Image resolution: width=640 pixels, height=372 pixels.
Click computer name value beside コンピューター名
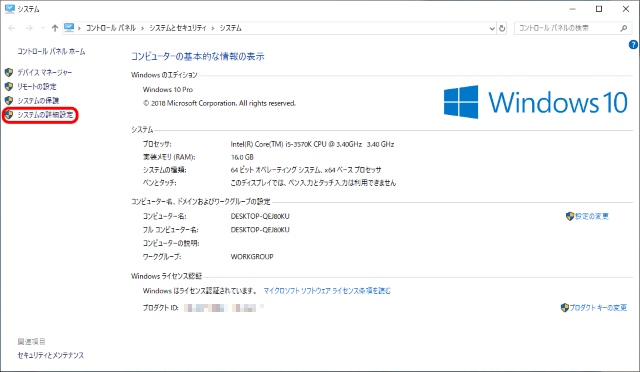pyautogui.click(x=260, y=216)
